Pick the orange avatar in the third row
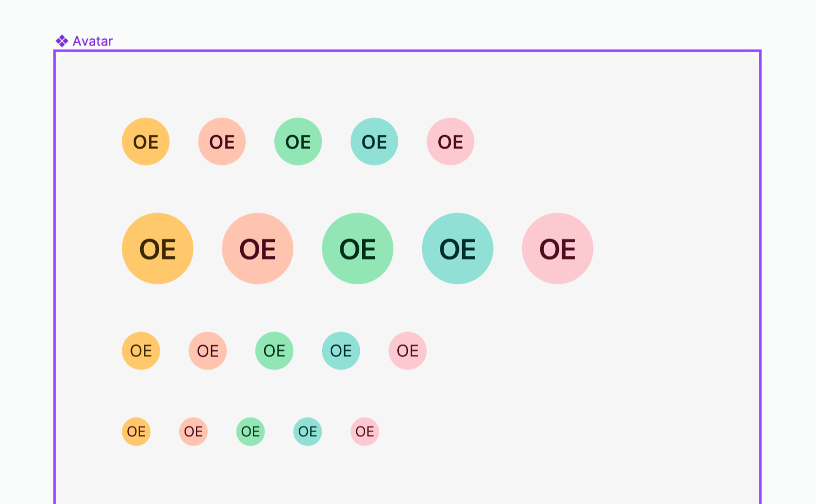Viewport: 816px width, 504px height. click(141, 351)
